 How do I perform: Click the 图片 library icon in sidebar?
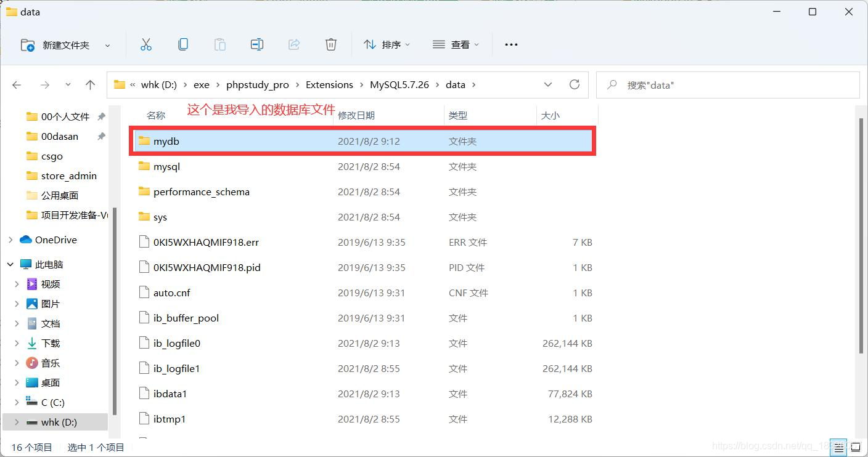coord(32,304)
